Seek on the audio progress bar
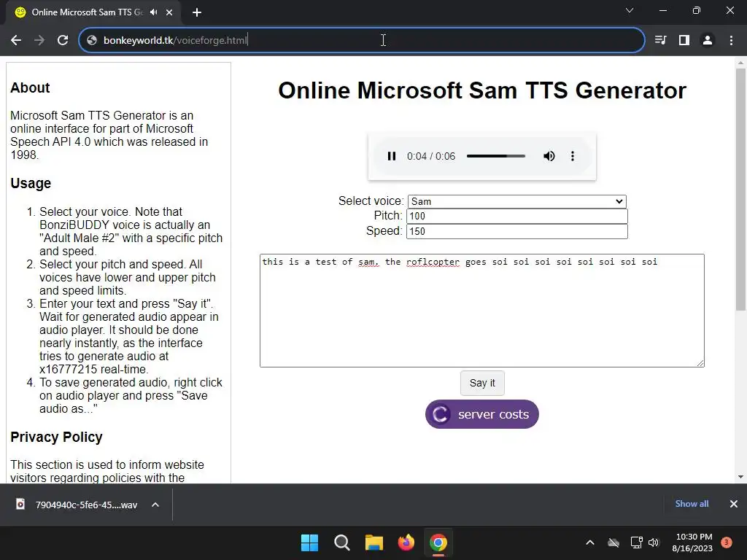747x560 pixels. point(496,156)
